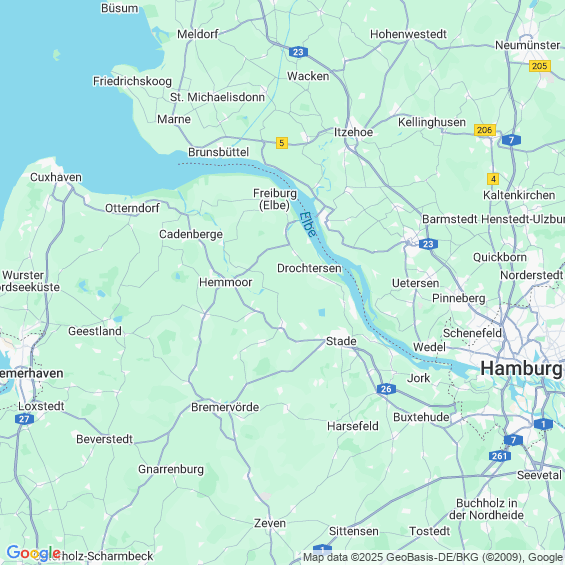This screenshot has height=565, width=565.
Task: Click the blue highway 26 shield near Jork
Action: click(x=386, y=389)
